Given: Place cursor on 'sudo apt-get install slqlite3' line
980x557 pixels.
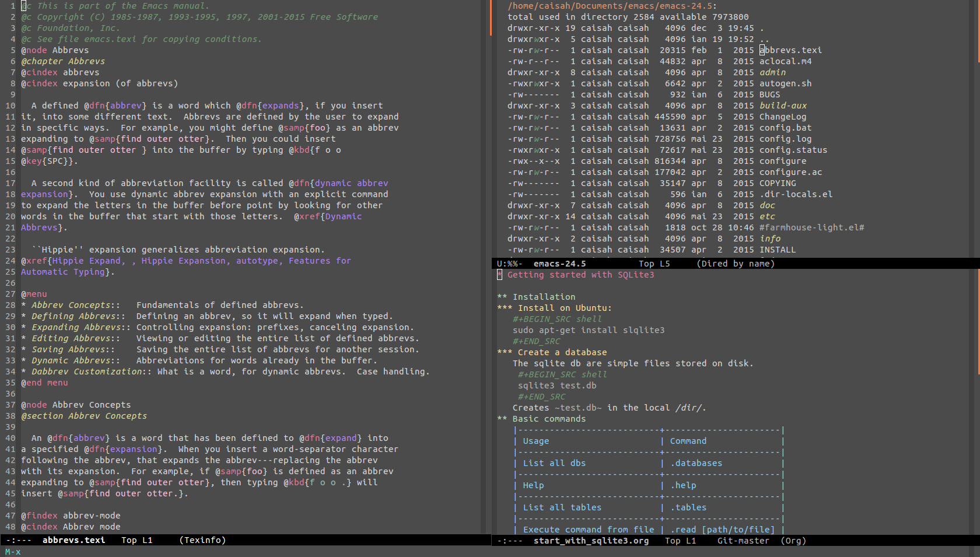Looking at the screenshot, I should click(589, 330).
